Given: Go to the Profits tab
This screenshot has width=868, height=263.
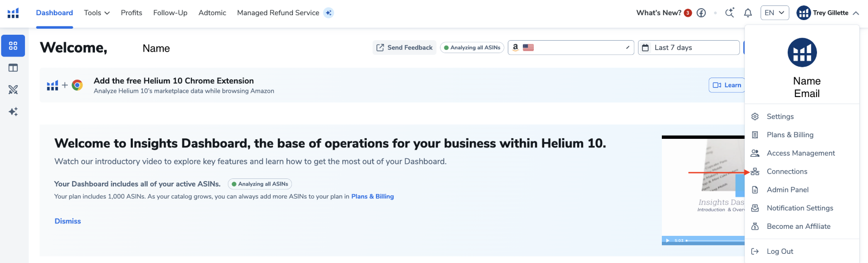Looking at the screenshot, I should click(131, 13).
